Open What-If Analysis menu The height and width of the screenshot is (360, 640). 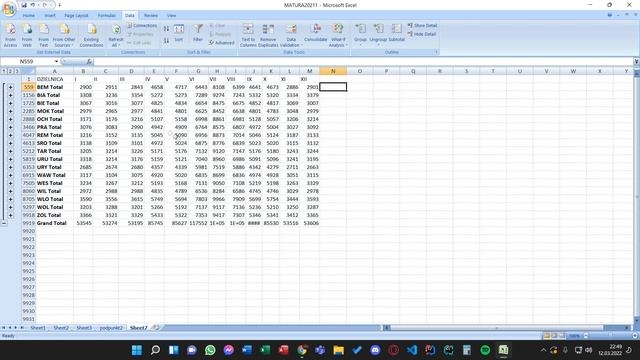[338, 35]
